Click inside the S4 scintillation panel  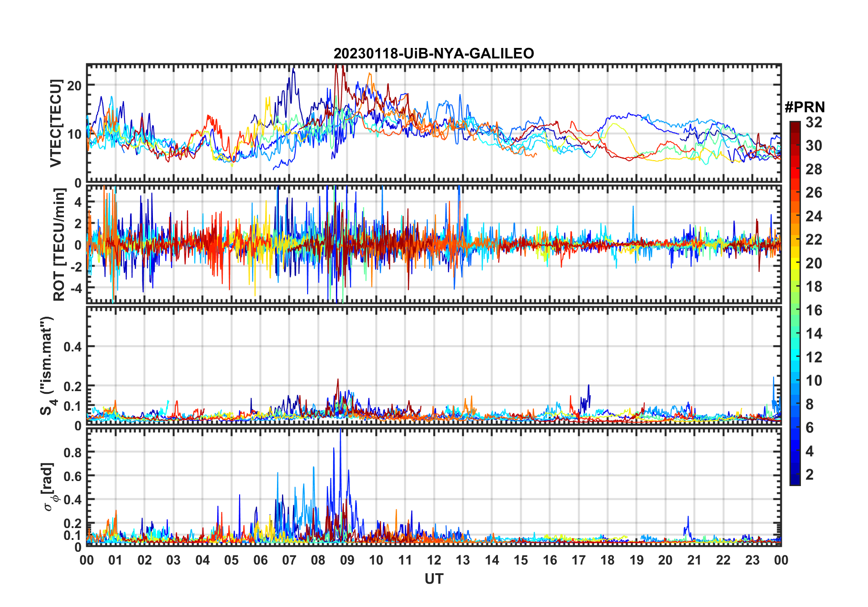click(434, 366)
